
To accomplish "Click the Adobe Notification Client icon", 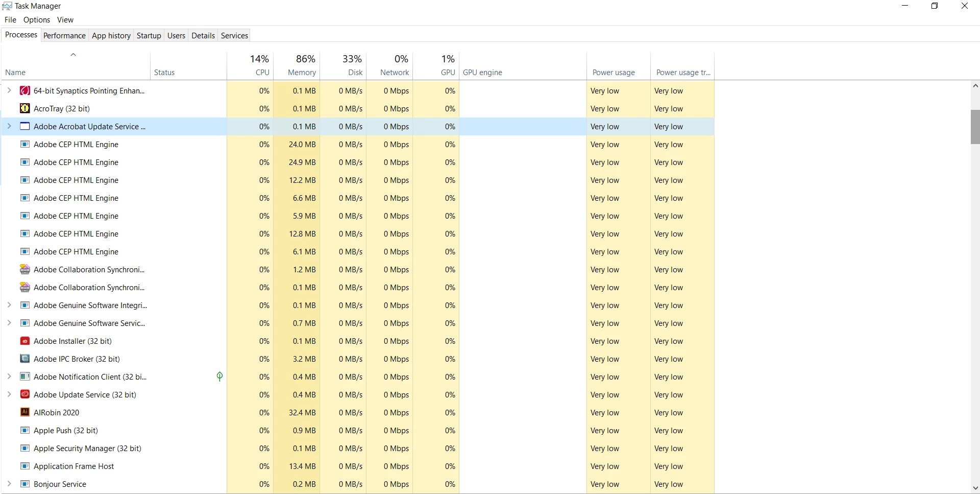I will coord(24,377).
